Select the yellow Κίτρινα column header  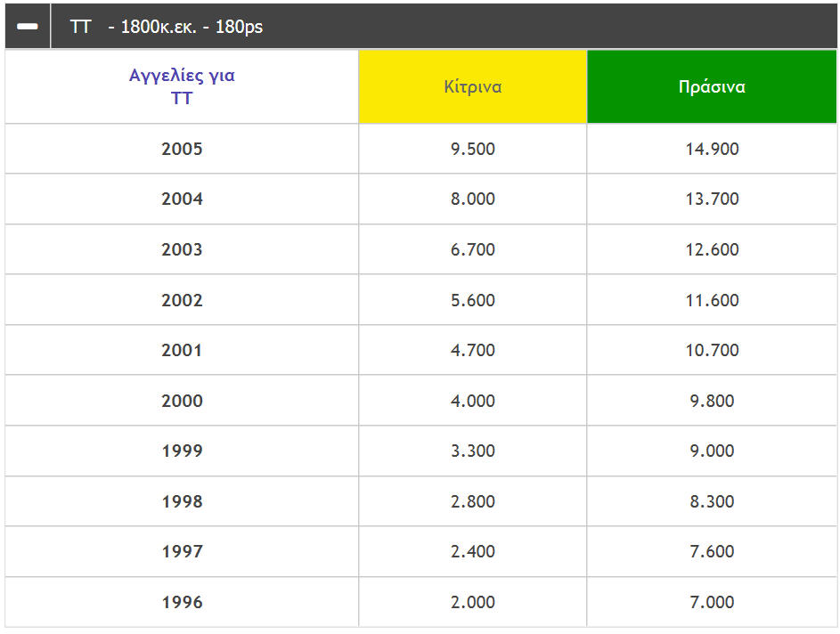473,86
